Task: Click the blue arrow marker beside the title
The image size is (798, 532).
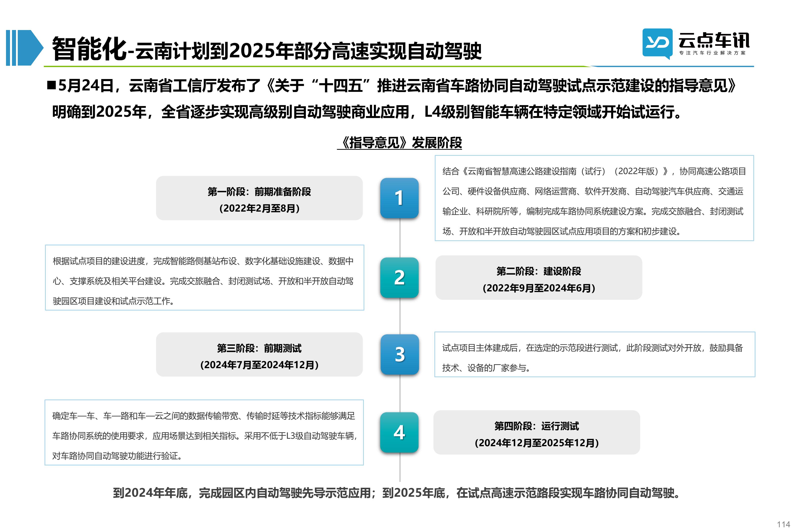Action: click(x=25, y=48)
